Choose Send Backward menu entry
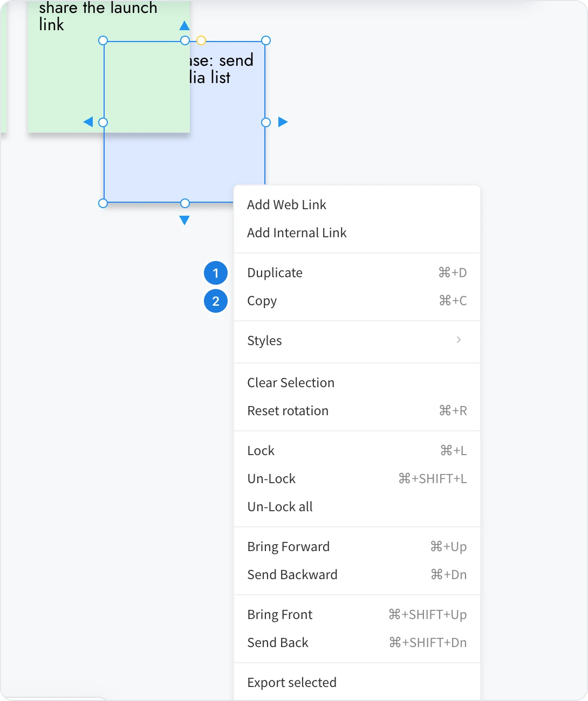This screenshot has width=588, height=701. pos(357,575)
